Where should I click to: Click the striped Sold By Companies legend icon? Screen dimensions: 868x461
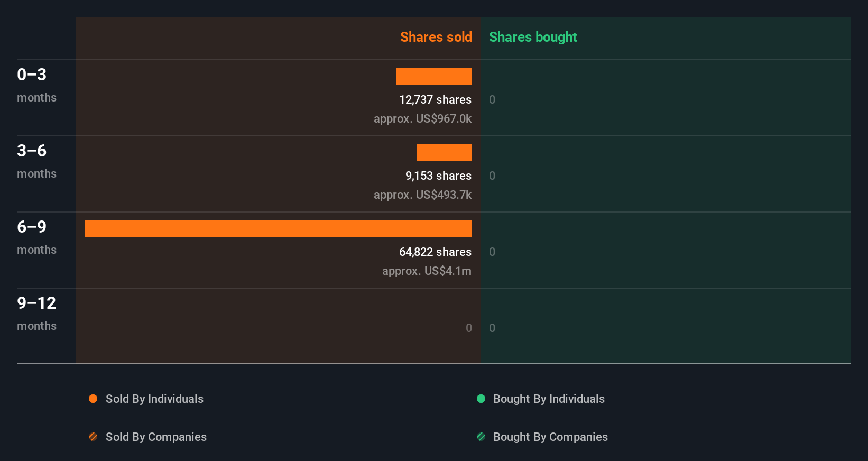click(x=93, y=437)
